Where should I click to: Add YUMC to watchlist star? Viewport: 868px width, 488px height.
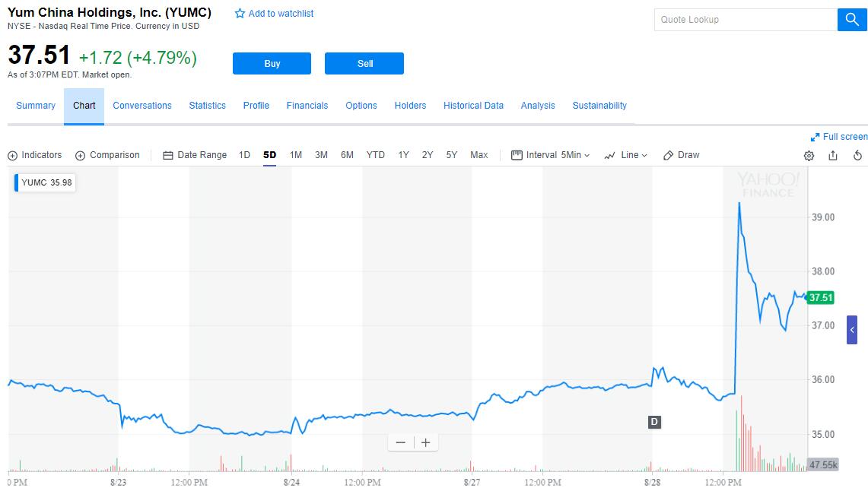coord(240,14)
